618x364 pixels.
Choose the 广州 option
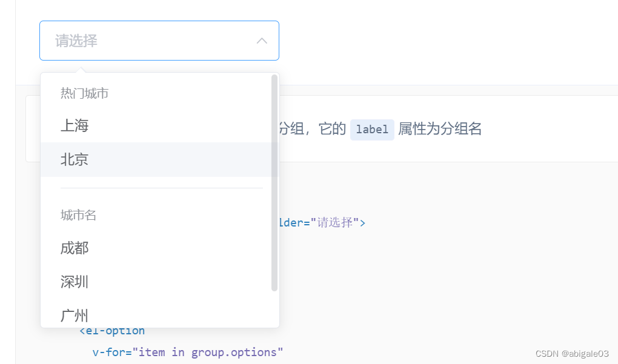[156, 315]
